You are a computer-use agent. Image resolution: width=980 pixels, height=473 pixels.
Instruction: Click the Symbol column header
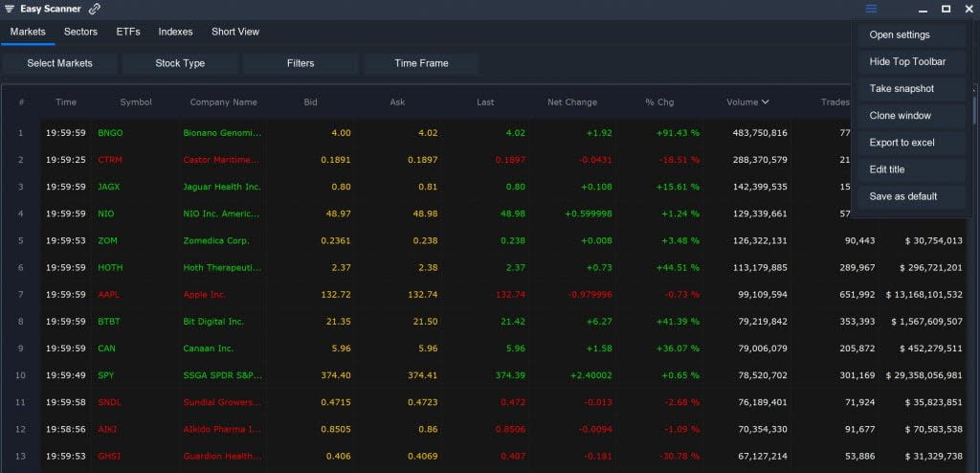point(136,102)
